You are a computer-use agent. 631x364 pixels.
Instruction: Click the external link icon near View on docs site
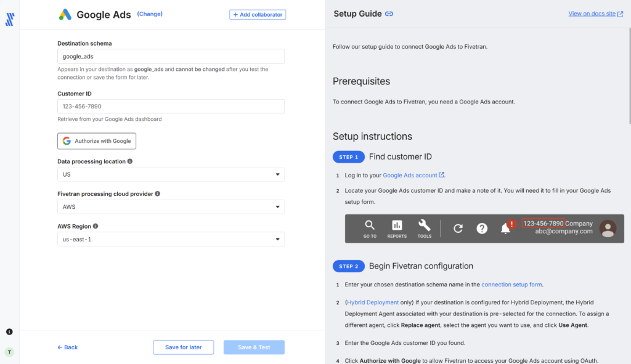(x=620, y=14)
